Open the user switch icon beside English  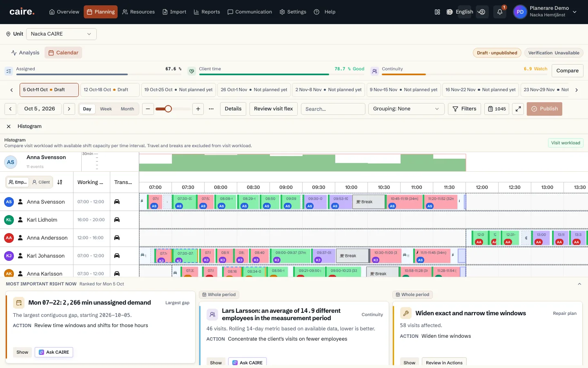pos(482,12)
